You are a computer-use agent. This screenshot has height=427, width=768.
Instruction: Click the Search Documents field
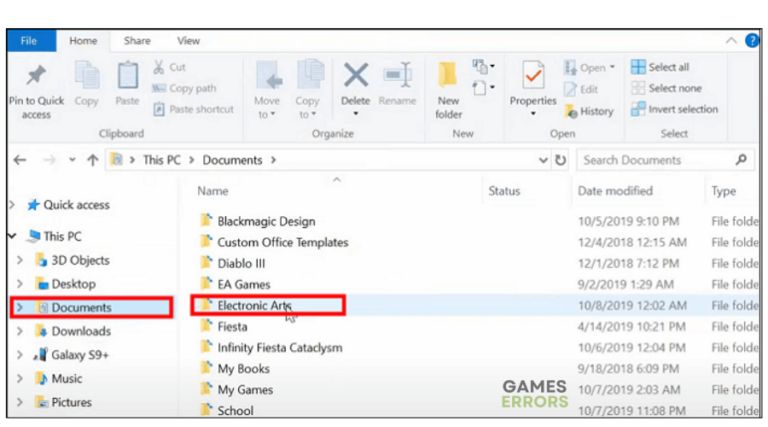tap(655, 160)
